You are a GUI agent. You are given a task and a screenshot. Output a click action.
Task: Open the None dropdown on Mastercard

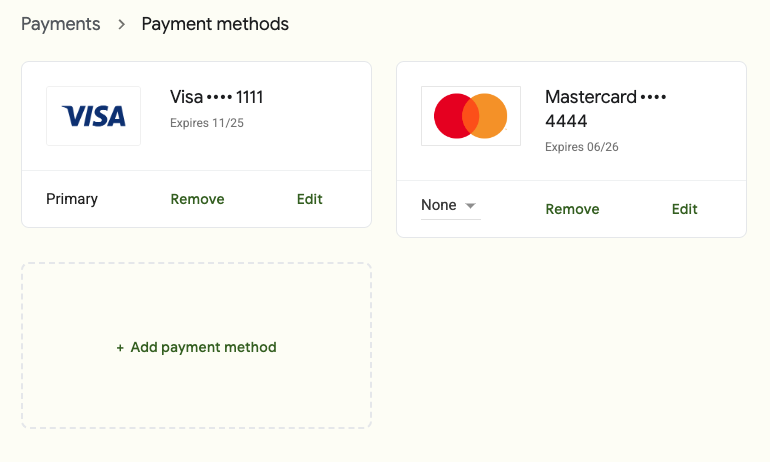(x=449, y=205)
